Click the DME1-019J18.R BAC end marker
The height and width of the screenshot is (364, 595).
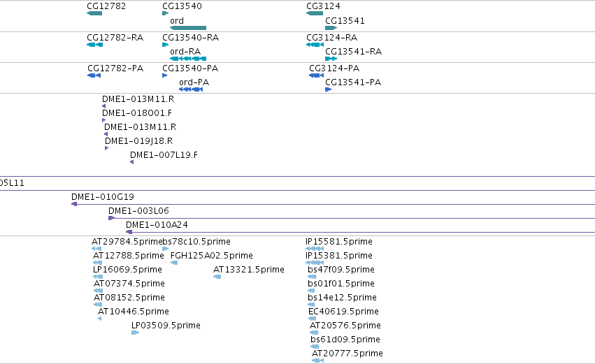(107, 148)
